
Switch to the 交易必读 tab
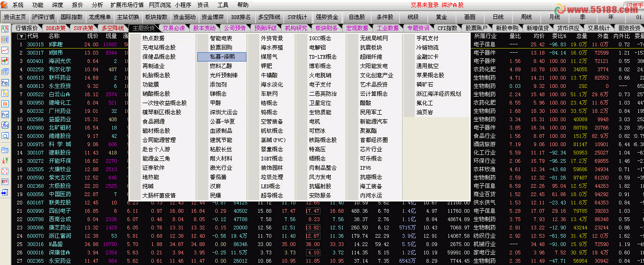click(174, 28)
